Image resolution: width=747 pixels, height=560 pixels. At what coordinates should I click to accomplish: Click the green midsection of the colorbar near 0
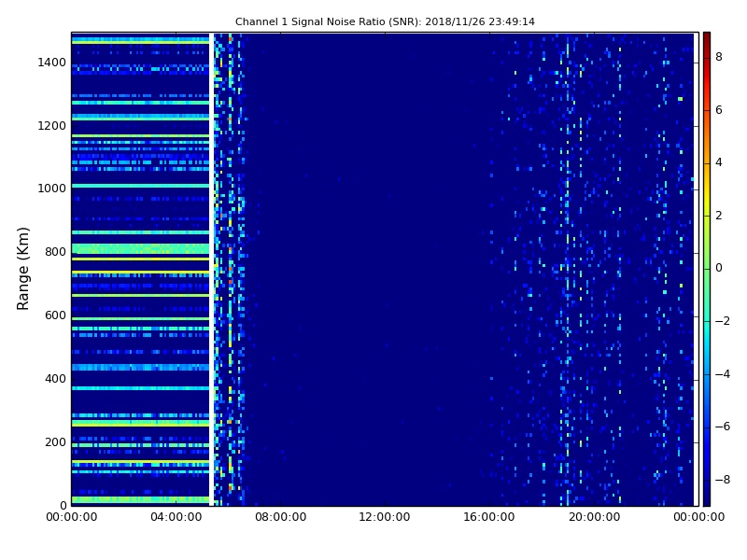707,268
